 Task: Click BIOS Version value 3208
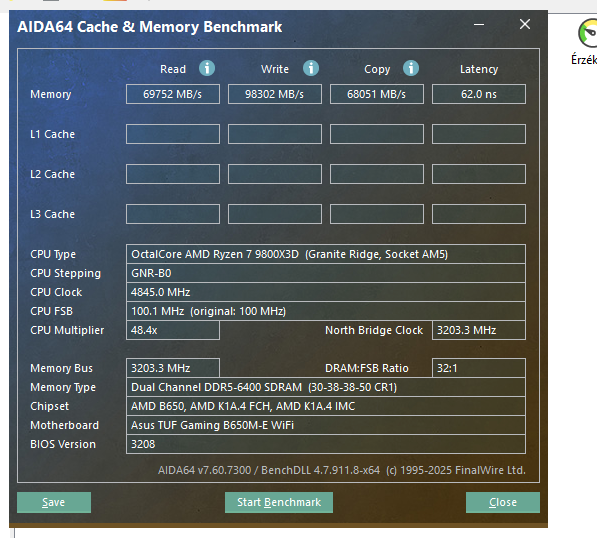326,444
